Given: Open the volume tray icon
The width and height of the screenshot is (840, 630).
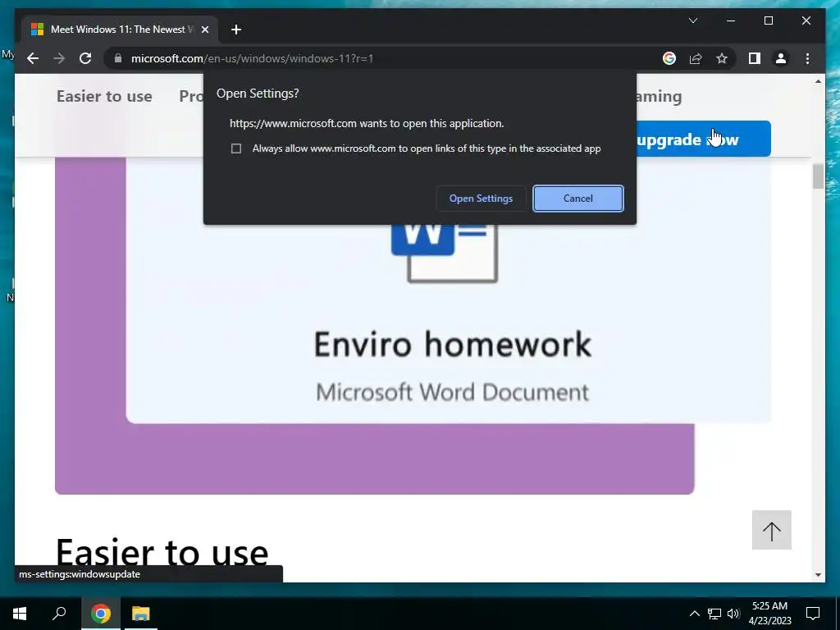Looking at the screenshot, I should click(x=733, y=614).
